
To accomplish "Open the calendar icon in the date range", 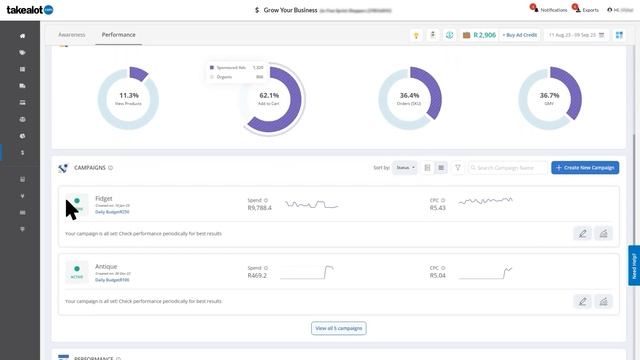I will pyautogui.click(x=601, y=35).
